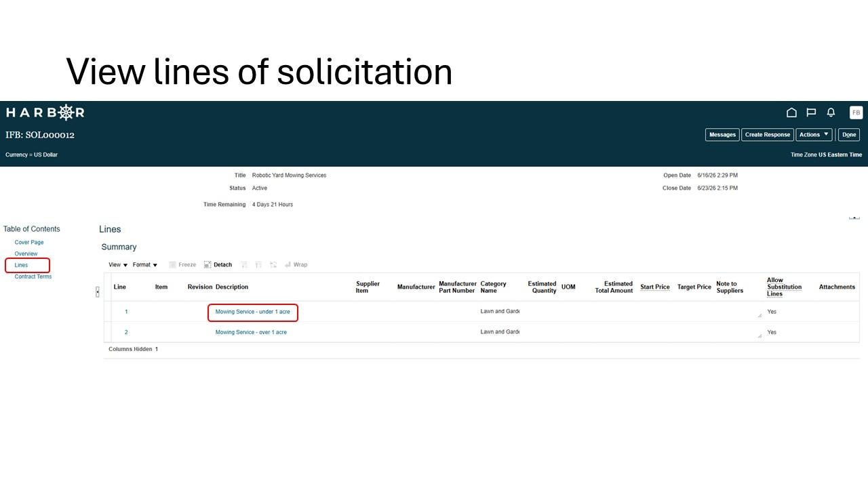Image resolution: width=868 pixels, height=488 pixels.
Task: Click the first greyed icon after Detach
Action: [244, 265]
